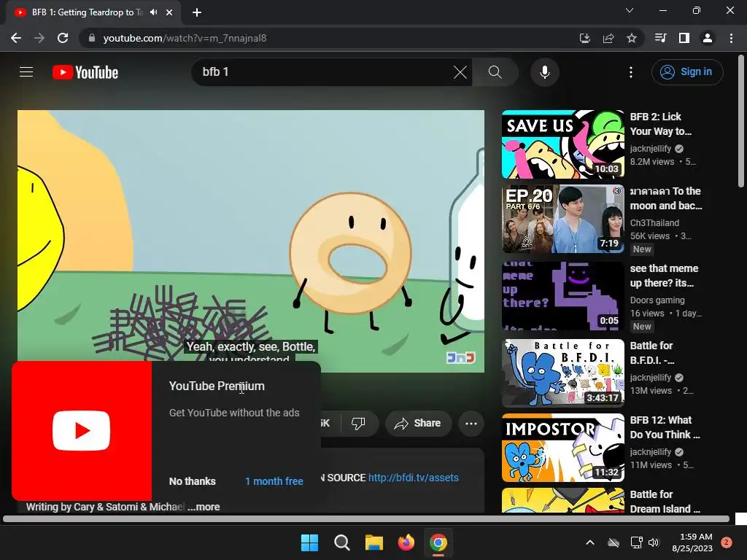747x560 pixels.
Task: Click Chrome icon in taskbar
Action: 438,542
